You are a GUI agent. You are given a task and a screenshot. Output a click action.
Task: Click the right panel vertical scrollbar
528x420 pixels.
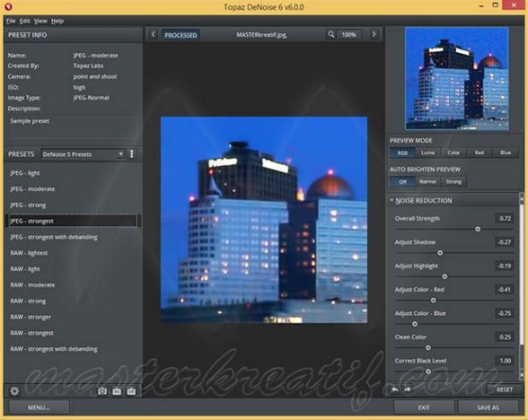pyautogui.click(x=523, y=286)
